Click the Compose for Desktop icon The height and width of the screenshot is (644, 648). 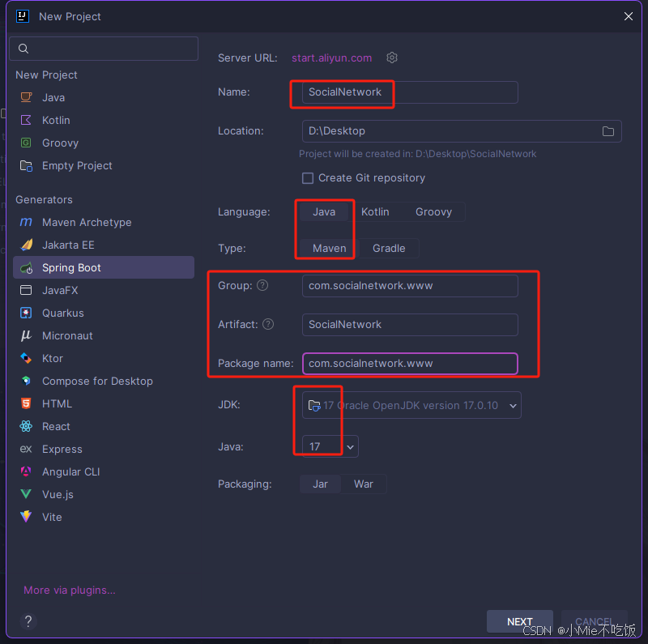click(26, 381)
